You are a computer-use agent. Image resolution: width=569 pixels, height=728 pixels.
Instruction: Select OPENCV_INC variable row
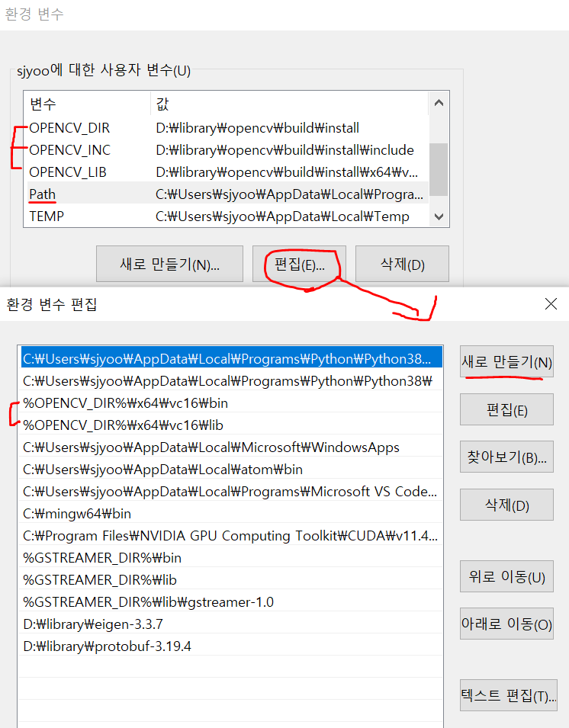(226, 150)
